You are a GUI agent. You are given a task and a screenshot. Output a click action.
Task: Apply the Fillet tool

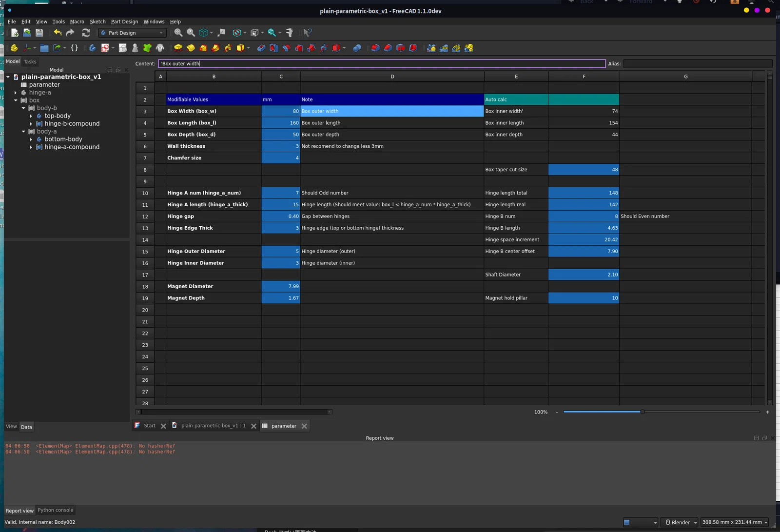[375, 48]
